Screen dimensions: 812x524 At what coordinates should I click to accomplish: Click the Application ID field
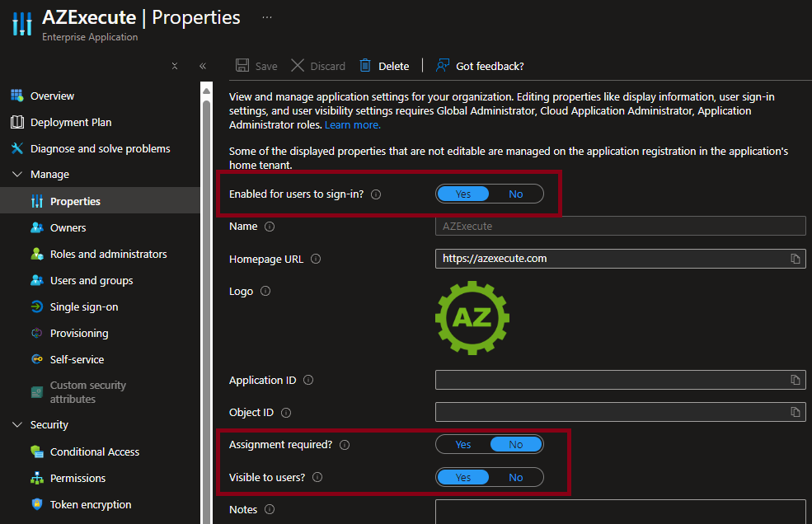click(x=621, y=380)
